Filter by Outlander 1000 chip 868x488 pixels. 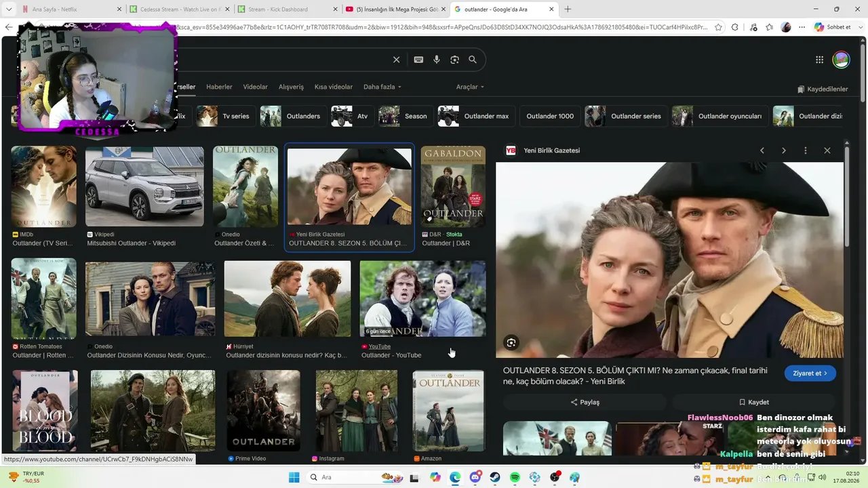pos(550,116)
